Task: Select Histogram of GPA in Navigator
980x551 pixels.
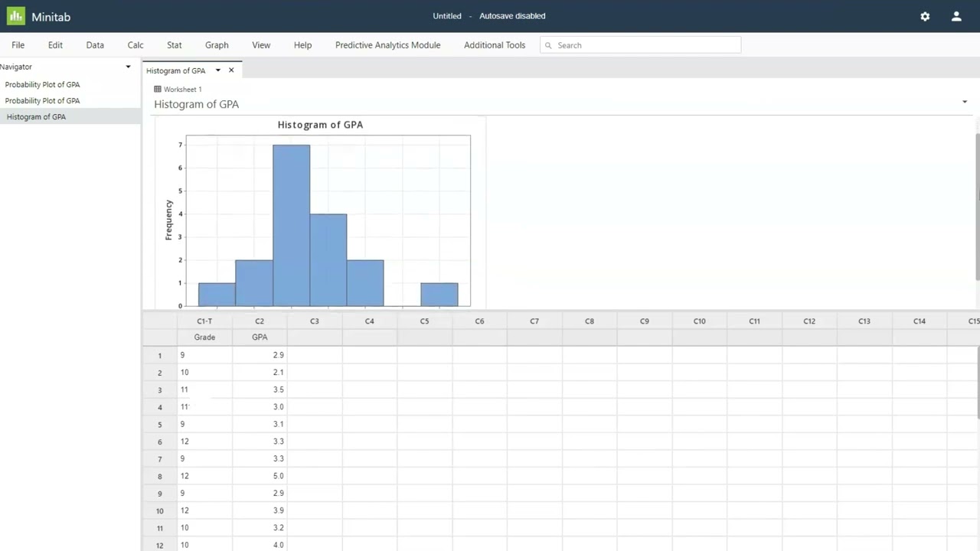Action: coord(70,117)
